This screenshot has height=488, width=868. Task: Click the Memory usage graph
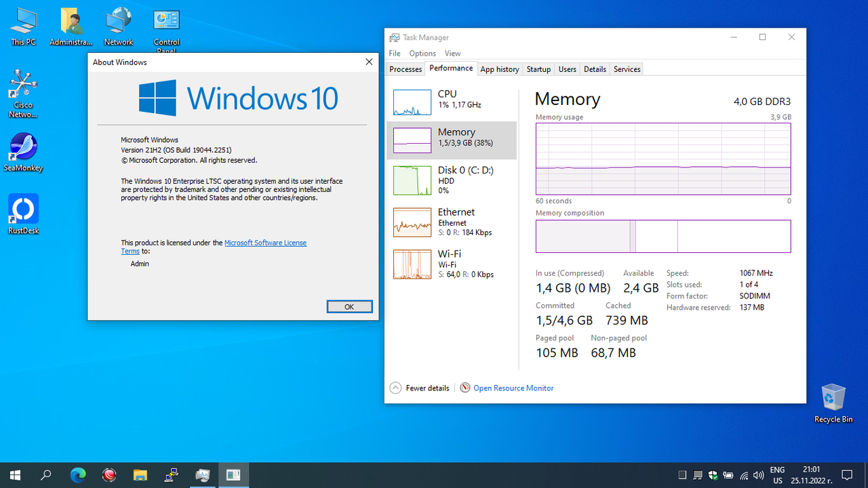point(663,159)
